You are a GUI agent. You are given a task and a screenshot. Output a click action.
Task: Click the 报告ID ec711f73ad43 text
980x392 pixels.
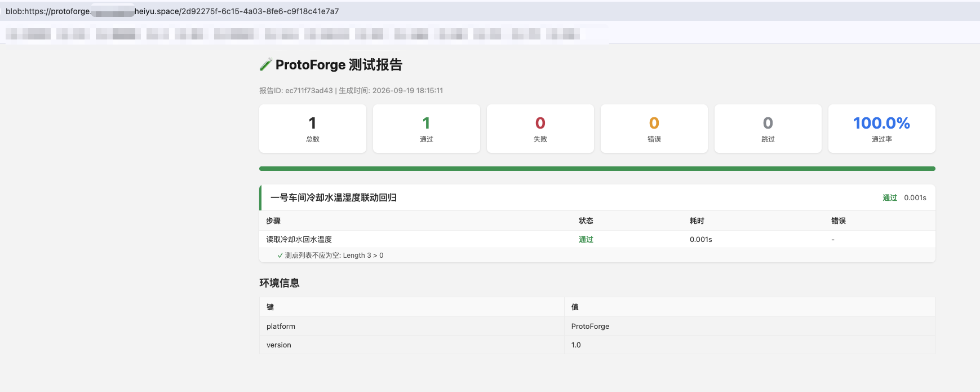[296, 90]
